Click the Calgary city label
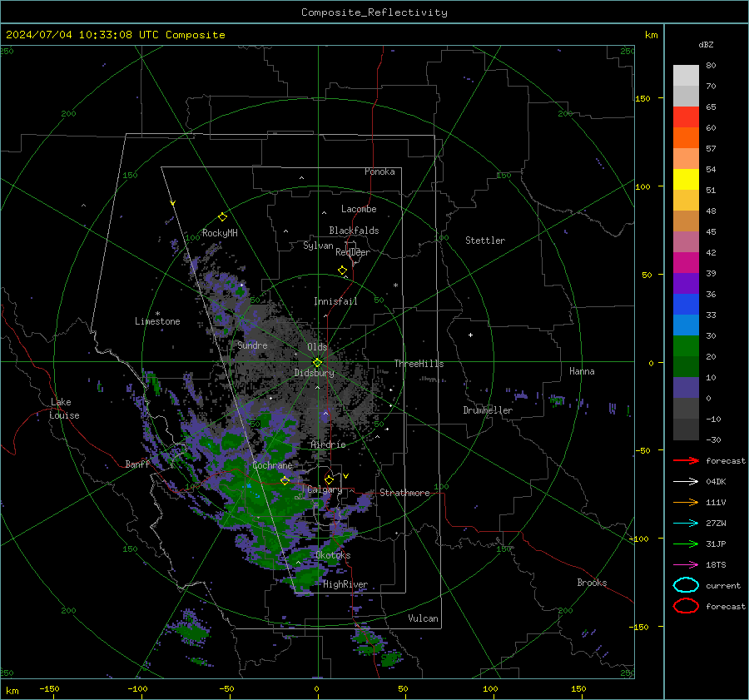Viewport: 749px width, 700px height. [325, 489]
